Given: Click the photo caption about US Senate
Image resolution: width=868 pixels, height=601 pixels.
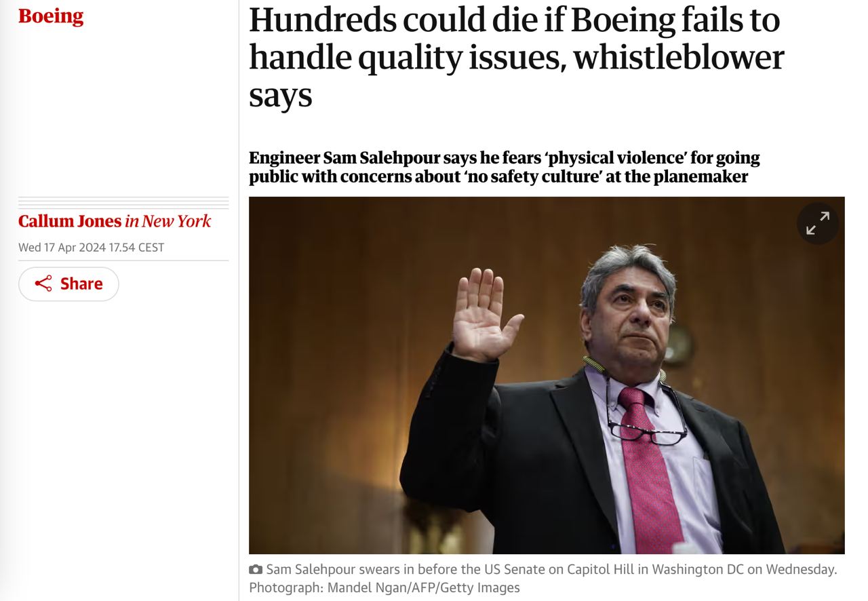Looking at the screenshot, I should [551, 570].
